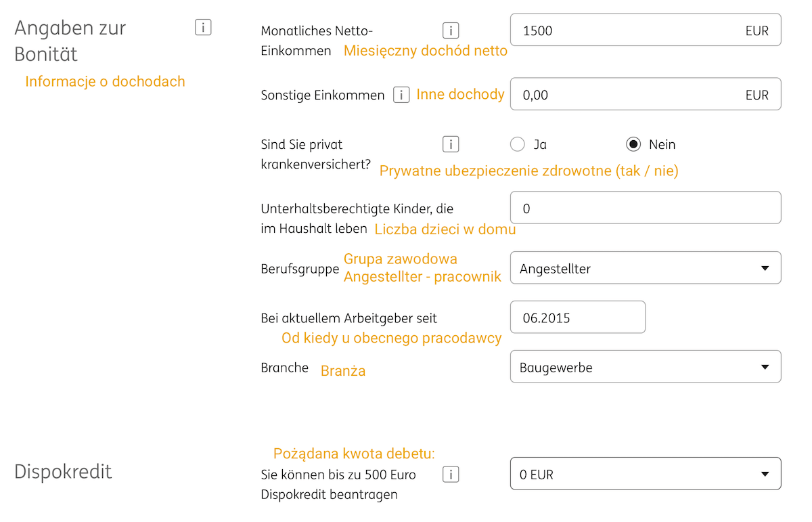Click the Dispokredit section heading
This screenshot has width=812, height=522.
[63, 472]
